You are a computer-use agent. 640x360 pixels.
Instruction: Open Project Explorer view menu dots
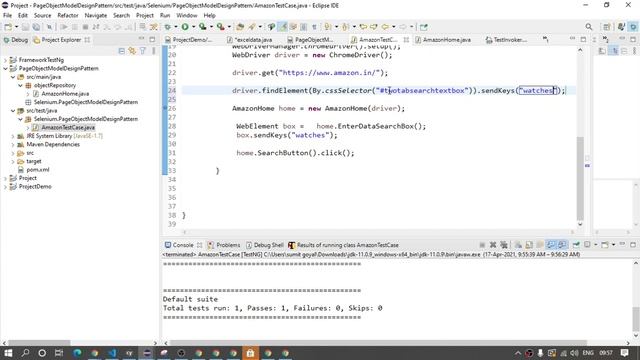(x=153, y=51)
